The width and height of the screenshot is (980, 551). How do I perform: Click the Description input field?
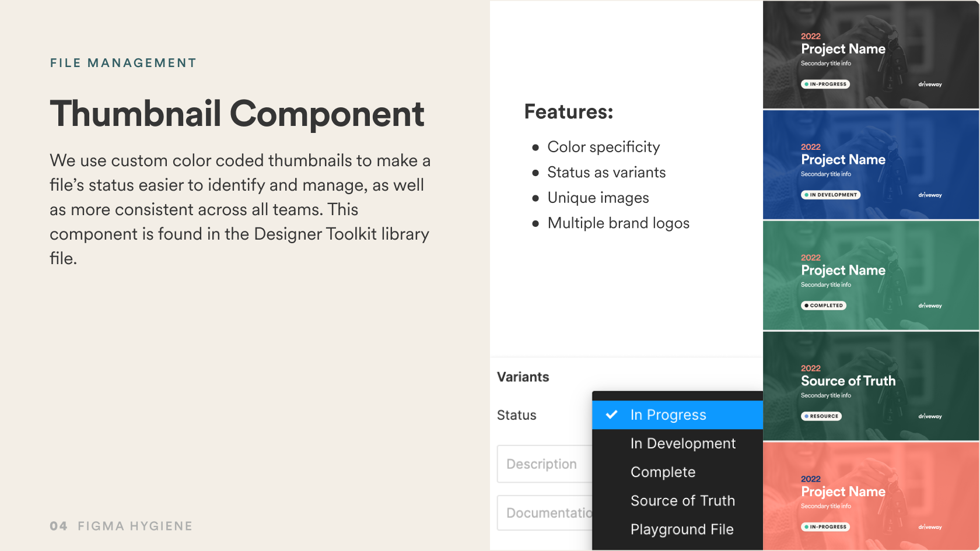tap(544, 464)
